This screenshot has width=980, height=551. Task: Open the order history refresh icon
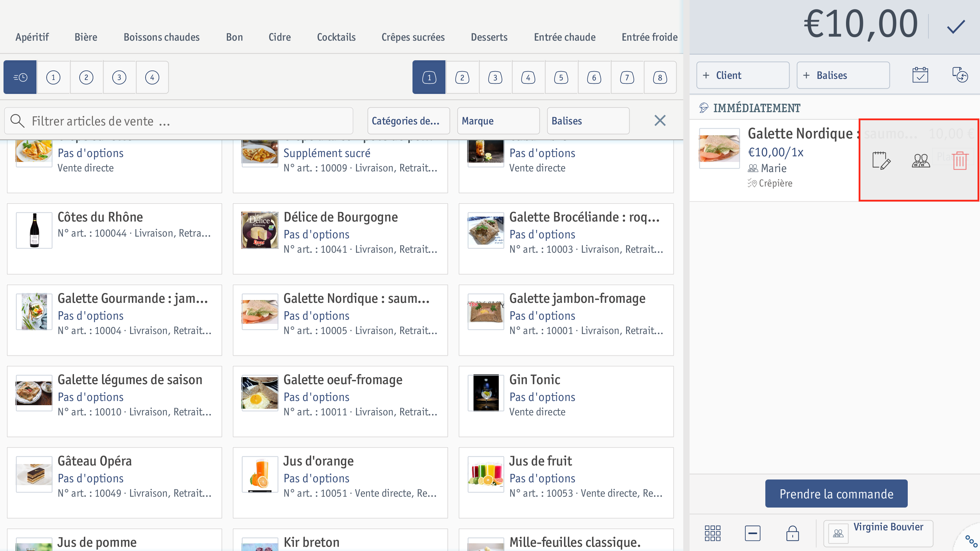point(960,75)
